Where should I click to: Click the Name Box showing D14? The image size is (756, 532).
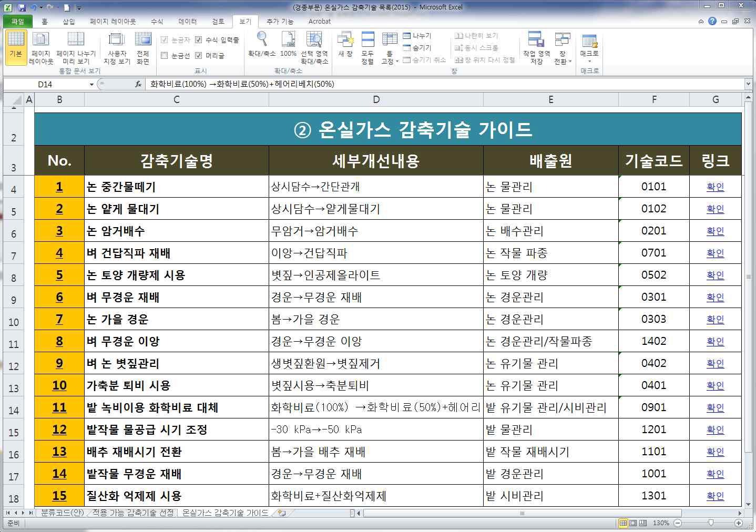pos(46,84)
